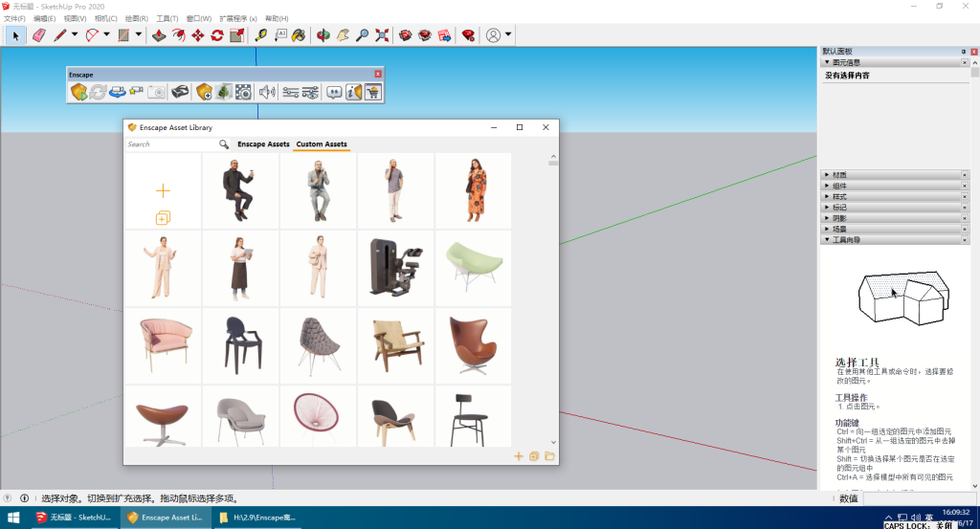The width and height of the screenshot is (980, 529).
Task: Click the large plus to import custom asset
Action: click(163, 191)
